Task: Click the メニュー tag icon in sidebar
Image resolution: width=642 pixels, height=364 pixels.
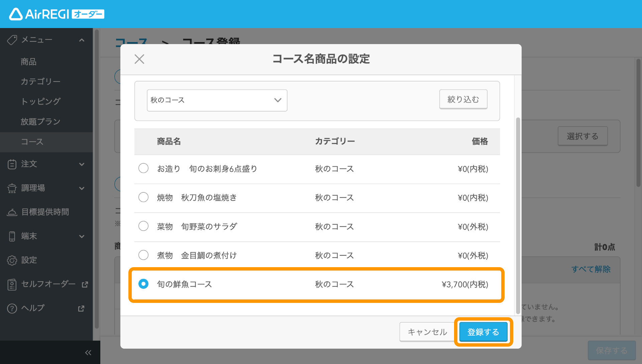Action: (12, 40)
